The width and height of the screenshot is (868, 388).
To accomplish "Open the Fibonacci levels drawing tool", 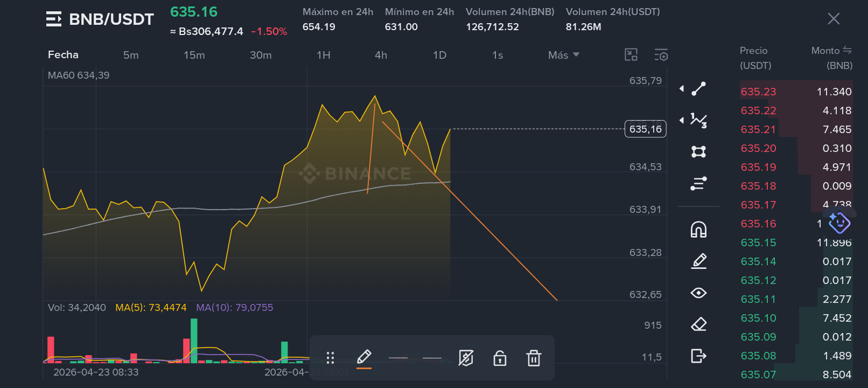I will point(698,184).
